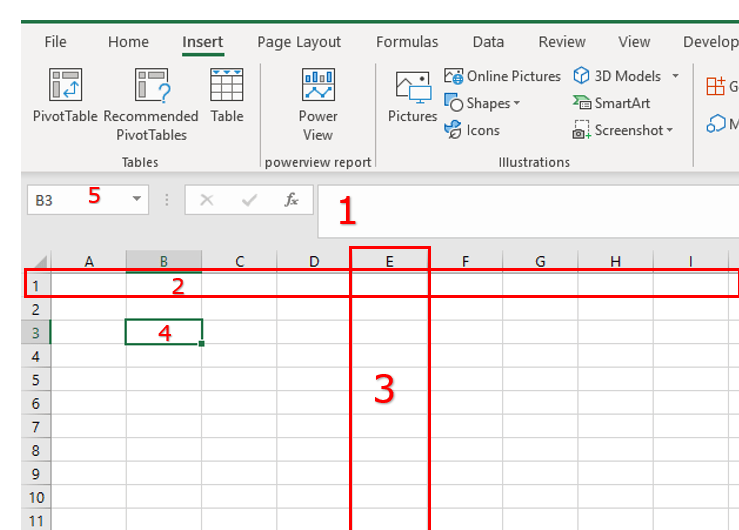Viewport: 739px width, 530px height.
Task: Go to the Data tab
Action: [x=488, y=42]
